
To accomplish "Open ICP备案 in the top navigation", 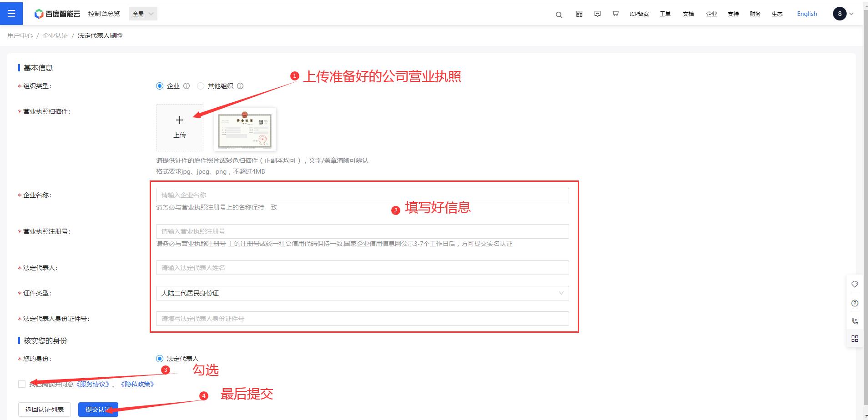I will coord(639,14).
